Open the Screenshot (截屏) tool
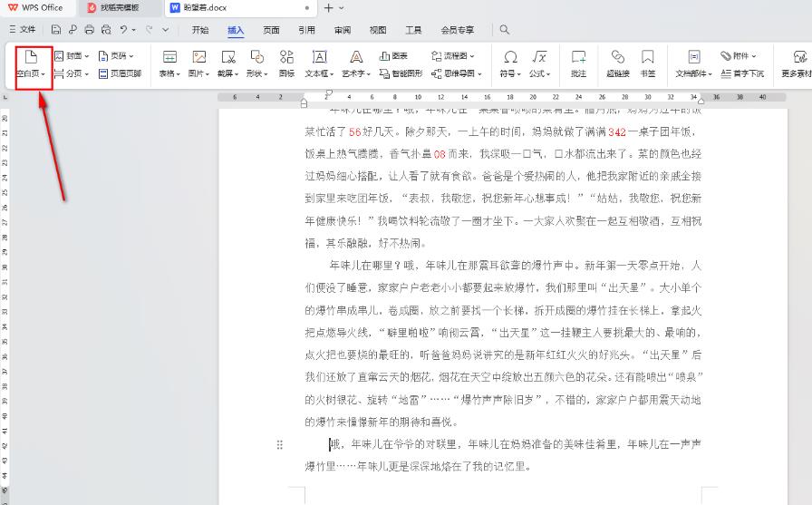Screen dimensions: 812x505 click(227, 63)
